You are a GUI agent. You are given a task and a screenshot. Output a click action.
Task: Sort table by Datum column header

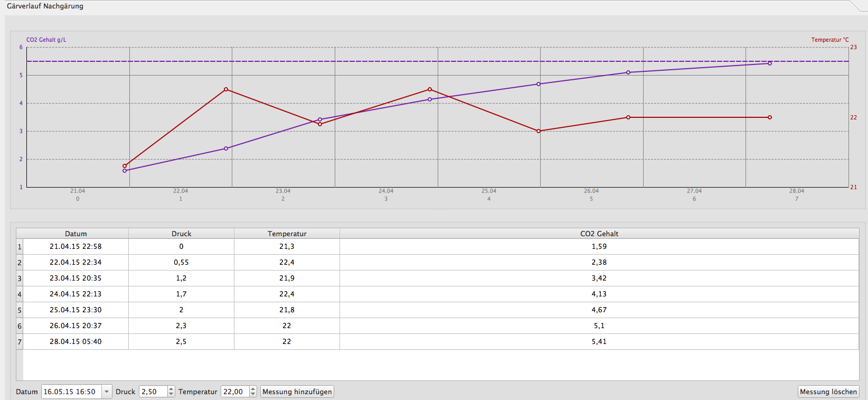click(76, 234)
